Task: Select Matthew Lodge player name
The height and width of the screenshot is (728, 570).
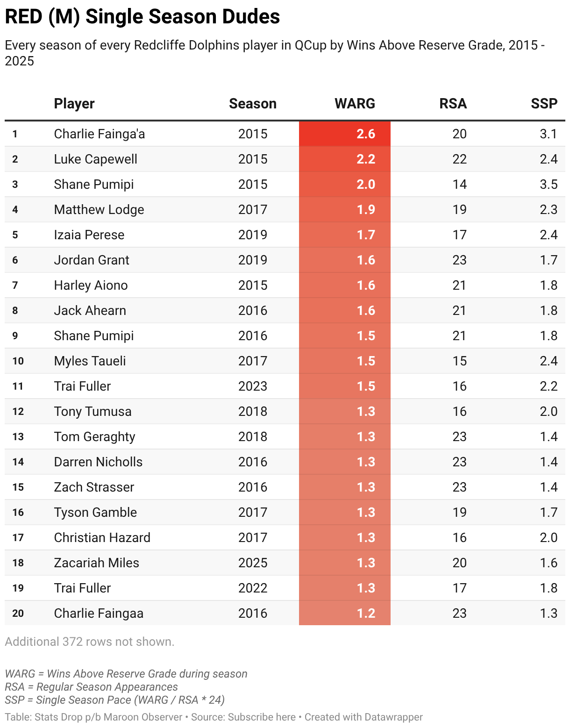Action: tap(99, 210)
